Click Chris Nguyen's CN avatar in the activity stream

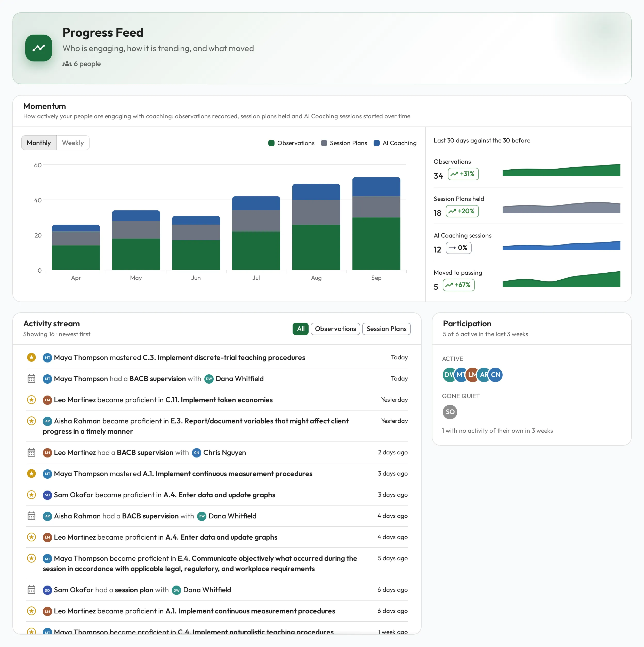197,452
